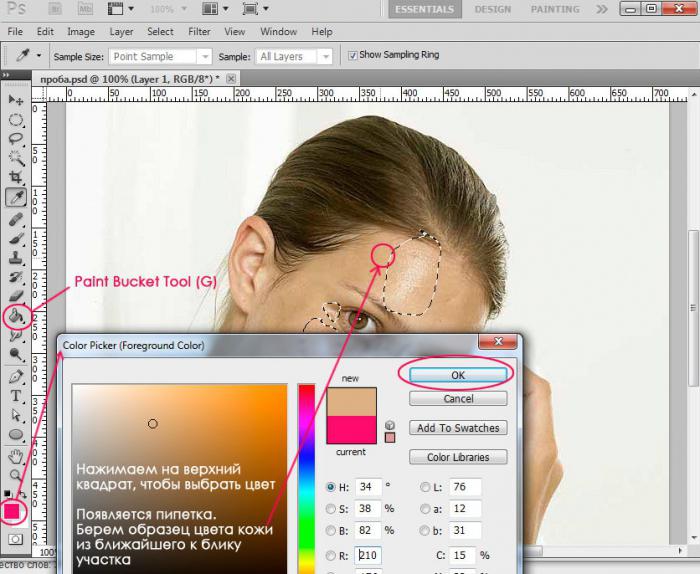Select the Type tool
Screen dimensions: 700x574
pos(16,396)
